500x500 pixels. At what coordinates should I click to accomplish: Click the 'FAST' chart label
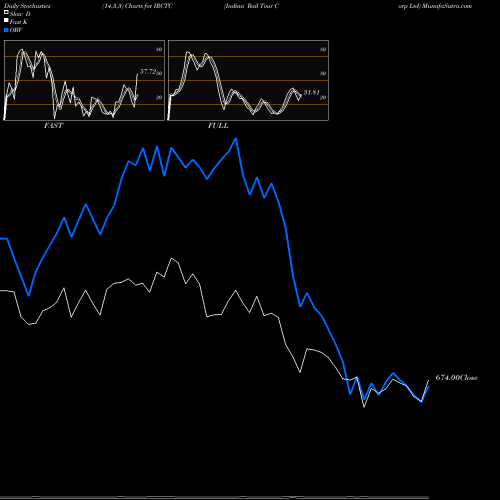[x=53, y=126]
